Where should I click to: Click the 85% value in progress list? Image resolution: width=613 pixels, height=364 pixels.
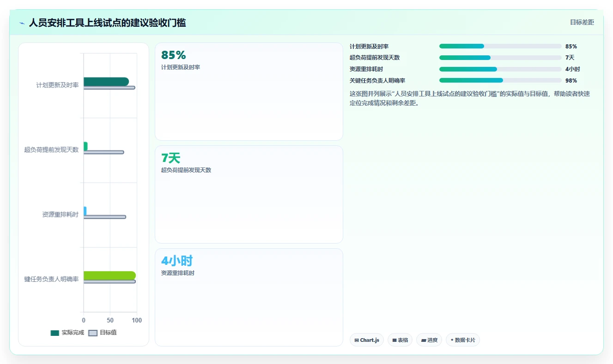tap(571, 46)
